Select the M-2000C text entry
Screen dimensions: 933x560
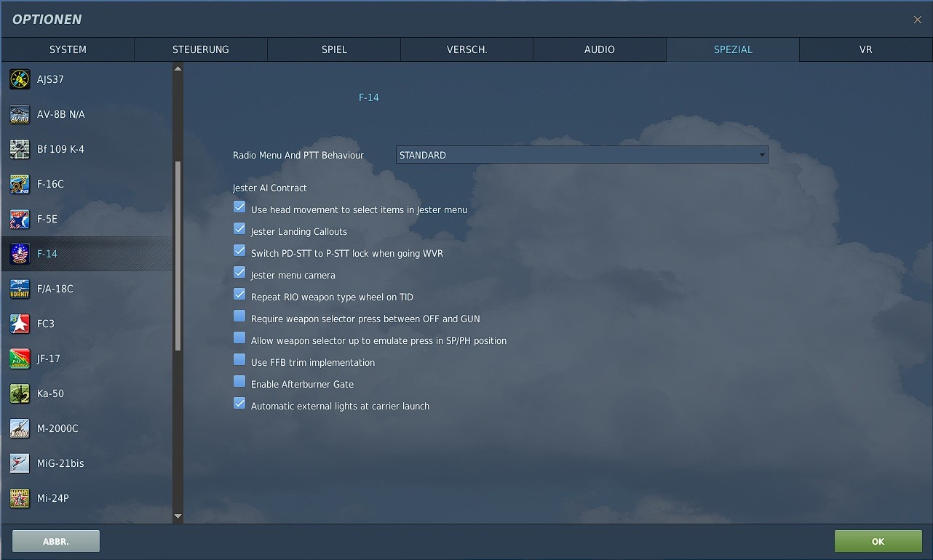(57, 428)
